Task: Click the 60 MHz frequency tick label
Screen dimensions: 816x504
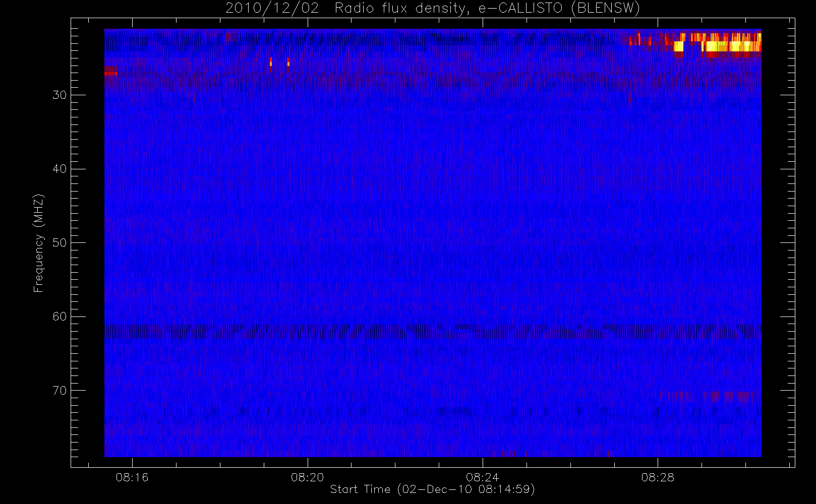Action: (60, 317)
